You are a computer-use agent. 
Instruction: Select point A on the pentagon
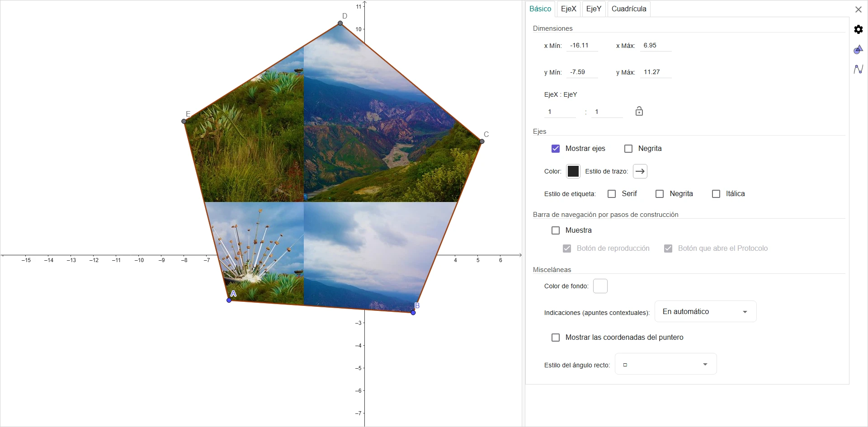(229, 300)
